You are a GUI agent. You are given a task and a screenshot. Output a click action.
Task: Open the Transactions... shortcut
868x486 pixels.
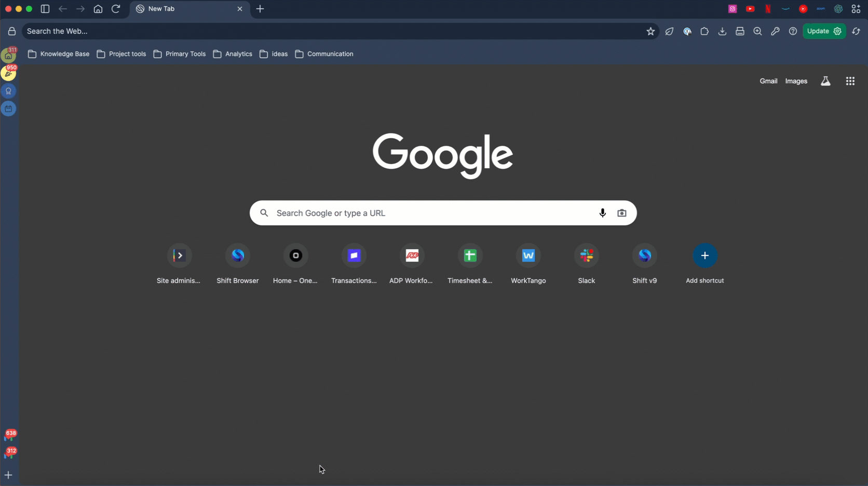[x=354, y=264]
